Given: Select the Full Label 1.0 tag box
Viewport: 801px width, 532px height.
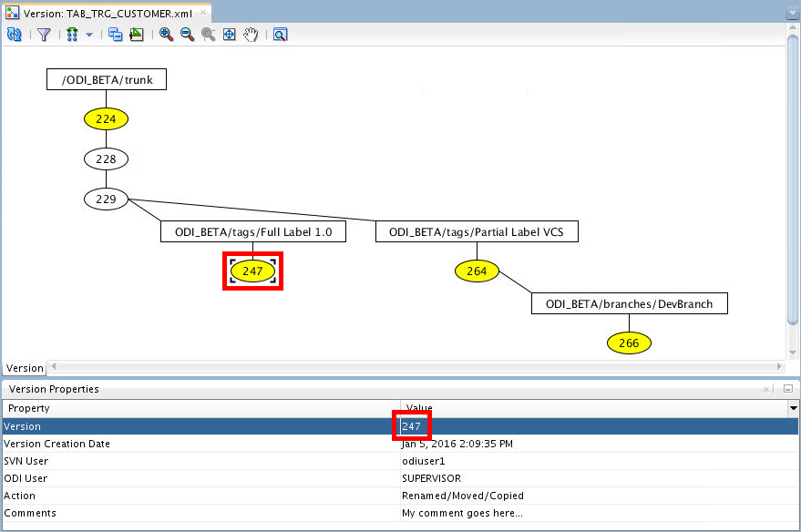Looking at the screenshot, I should [x=253, y=231].
